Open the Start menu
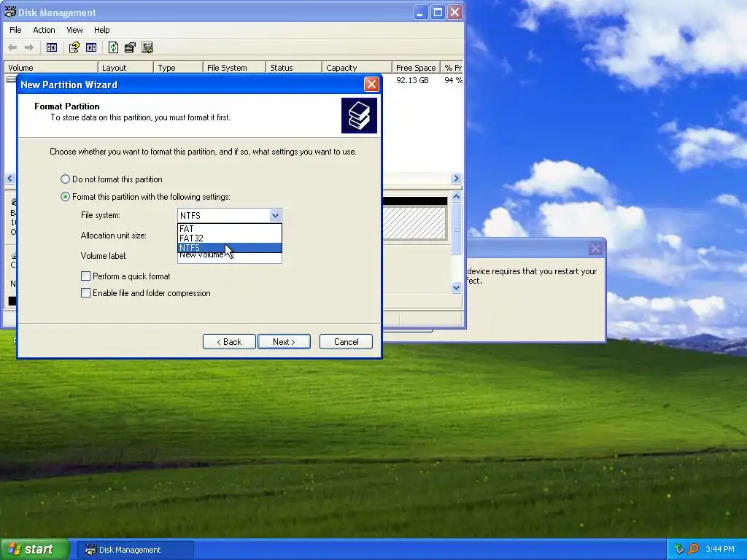747x560 pixels. pos(34,549)
